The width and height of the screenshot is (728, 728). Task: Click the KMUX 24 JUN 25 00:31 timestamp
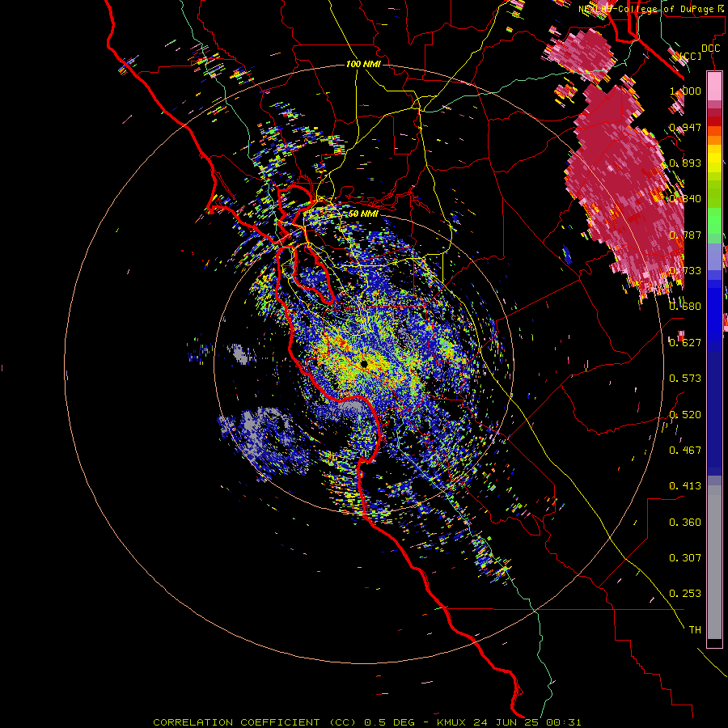[509, 722]
